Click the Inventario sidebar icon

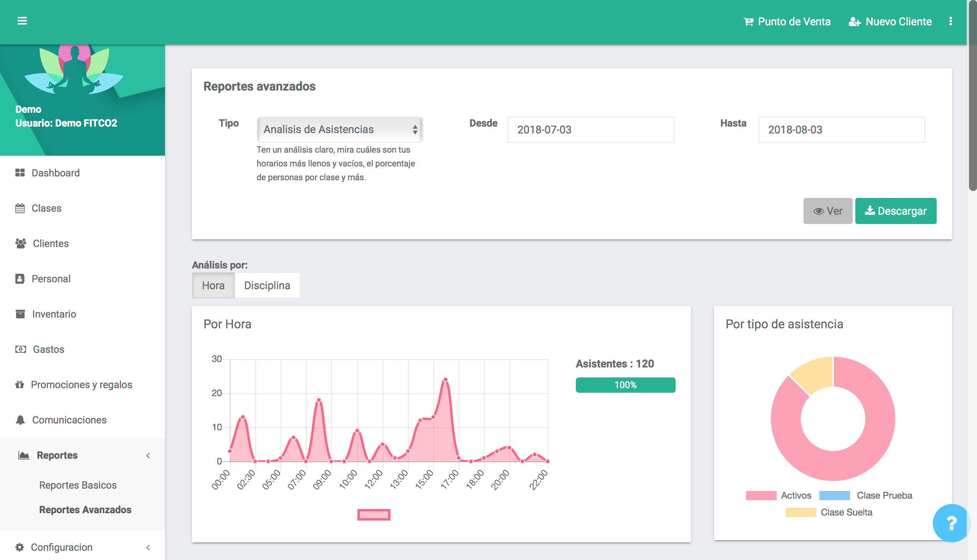coord(20,314)
